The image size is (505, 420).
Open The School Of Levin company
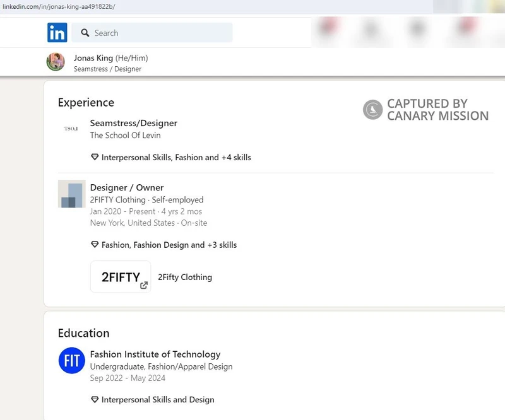125,135
